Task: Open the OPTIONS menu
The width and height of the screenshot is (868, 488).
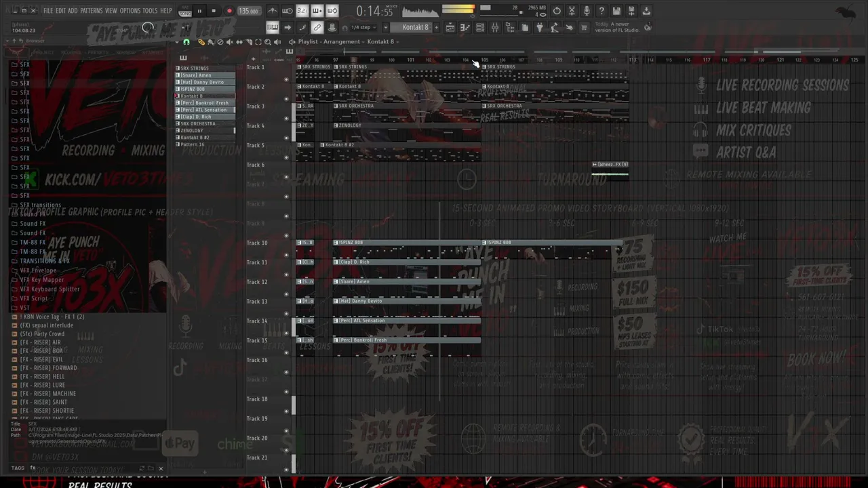Action: click(130, 11)
